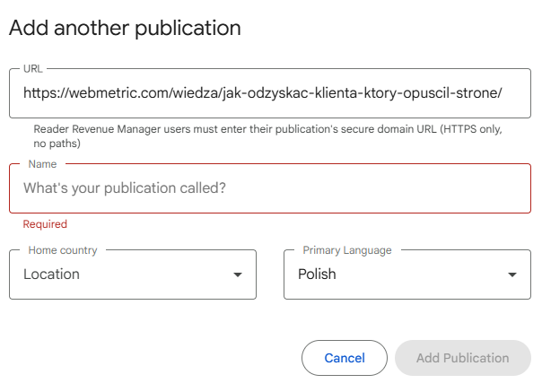Image resolution: width=542 pixels, height=392 pixels.
Task: Focus the publication Name text field
Action: click(269, 188)
